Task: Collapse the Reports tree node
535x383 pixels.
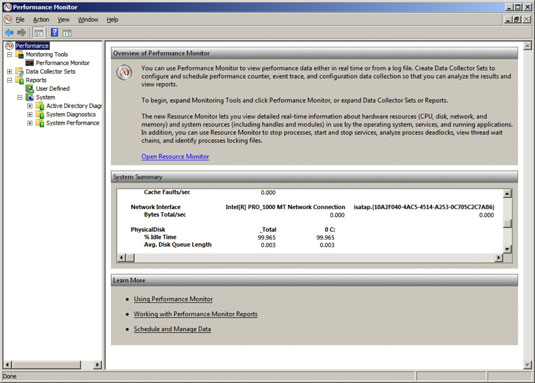Action: [10, 80]
